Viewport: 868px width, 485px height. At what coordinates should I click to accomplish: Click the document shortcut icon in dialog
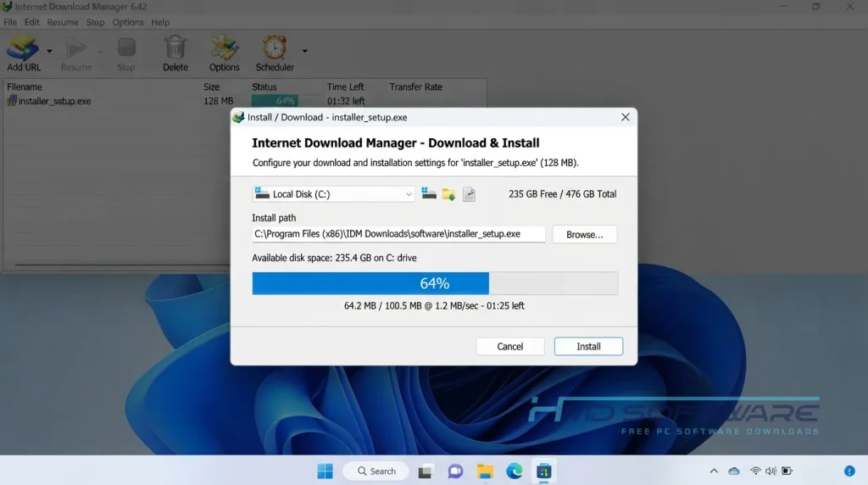(469, 194)
